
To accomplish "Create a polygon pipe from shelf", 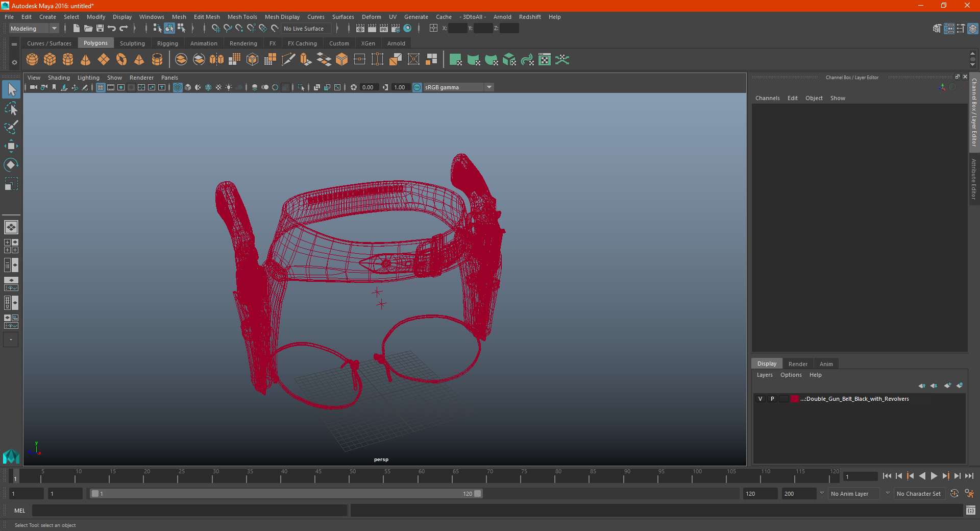I will tap(157, 60).
